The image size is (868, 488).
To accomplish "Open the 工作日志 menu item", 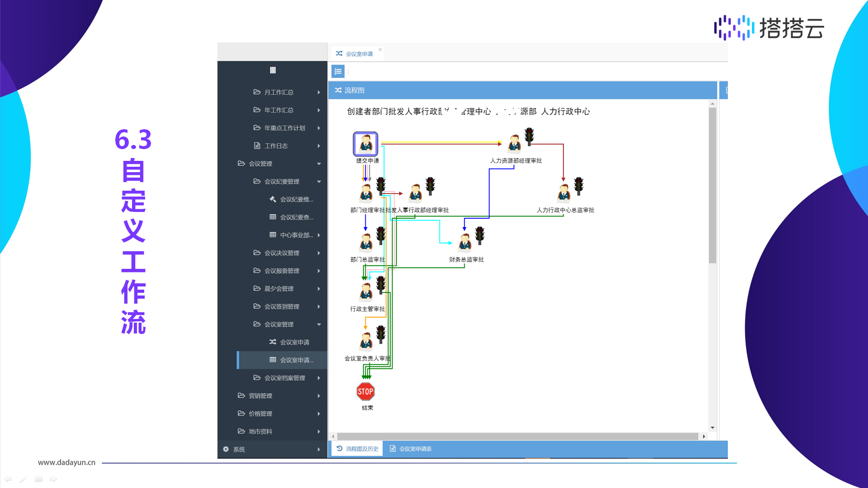I will point(276,146).
